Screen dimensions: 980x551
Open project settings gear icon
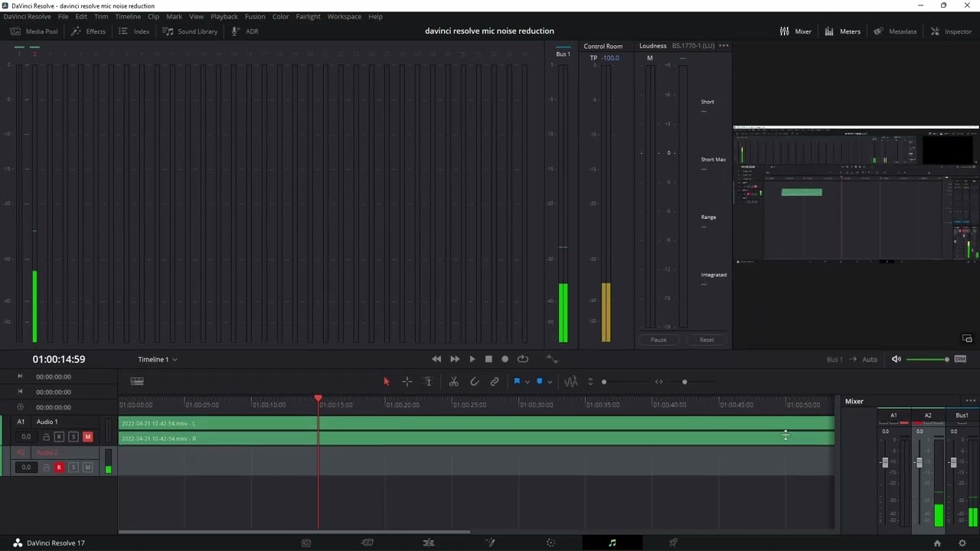point(962,543)
